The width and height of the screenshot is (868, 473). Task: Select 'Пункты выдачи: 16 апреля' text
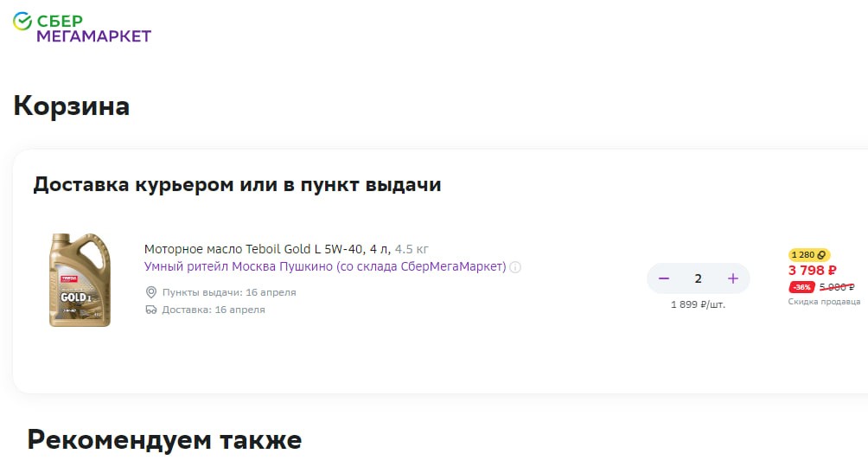pos(229,292)
